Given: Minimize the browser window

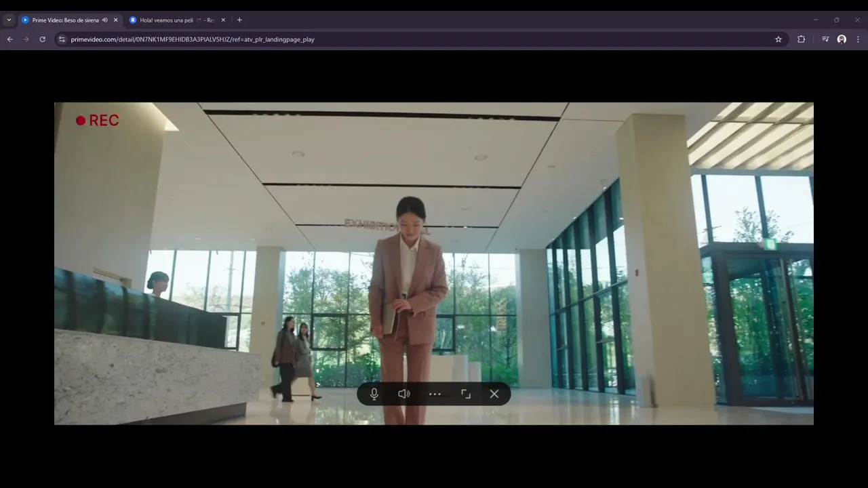Looking at the screenshot, I should pyautogui.click(x=816, y=20).
